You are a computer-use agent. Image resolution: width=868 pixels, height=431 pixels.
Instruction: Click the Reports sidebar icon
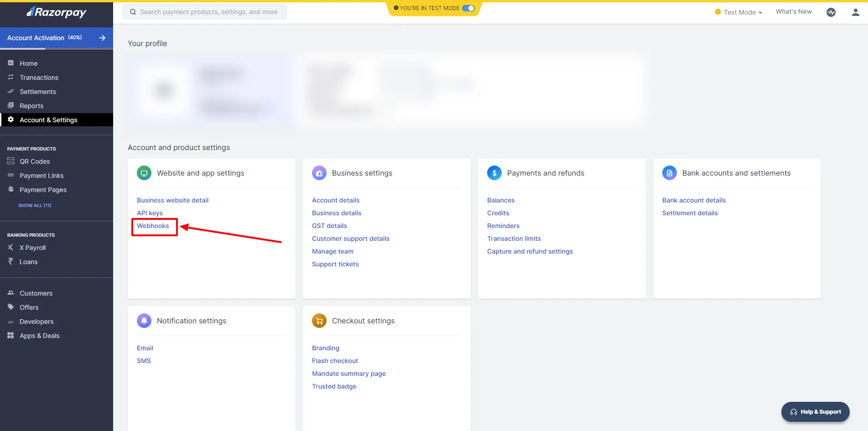tap(11, 105)
